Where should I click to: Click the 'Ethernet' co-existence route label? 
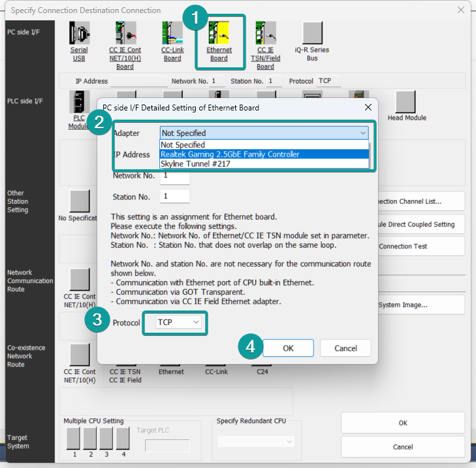point(171,372)
